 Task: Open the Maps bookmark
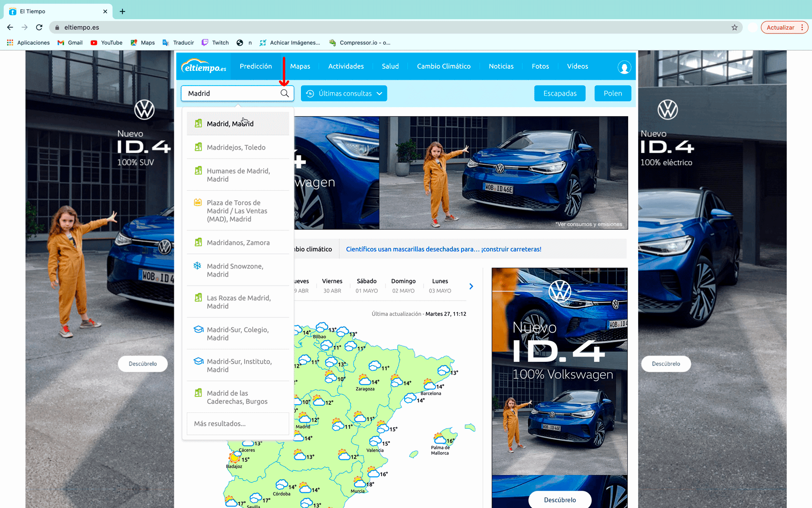[x=143, y=43]
